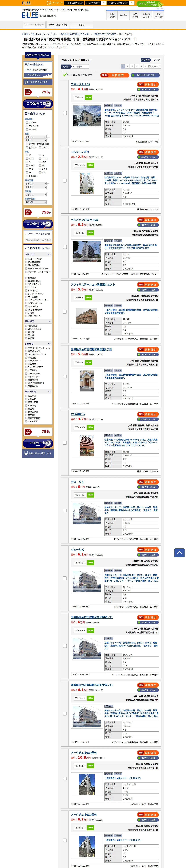This screenshot has width=186, height=868.
Task: Check the ペット可 checkbox
Action: tap(26, 406)
